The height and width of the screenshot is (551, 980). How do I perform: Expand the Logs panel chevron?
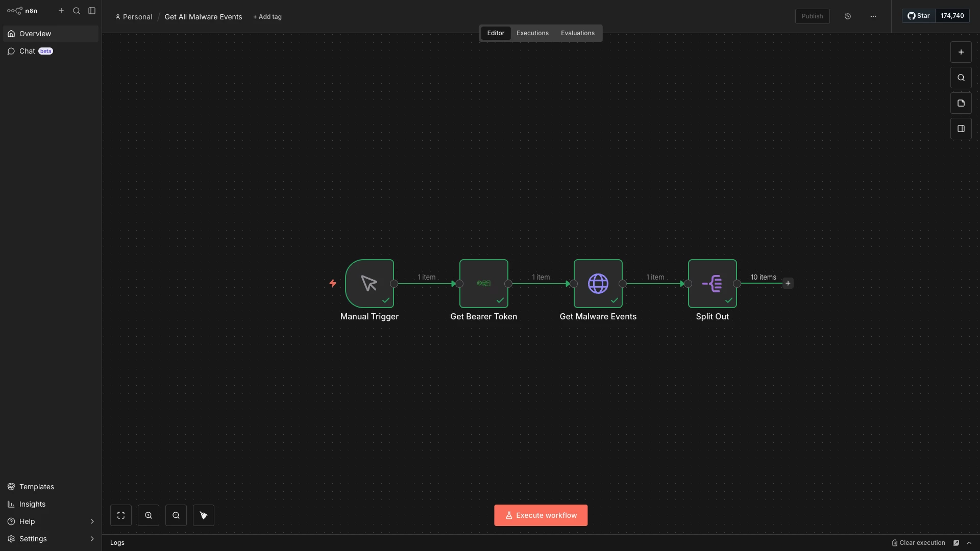pyautogui.click(x=969, y=543)
